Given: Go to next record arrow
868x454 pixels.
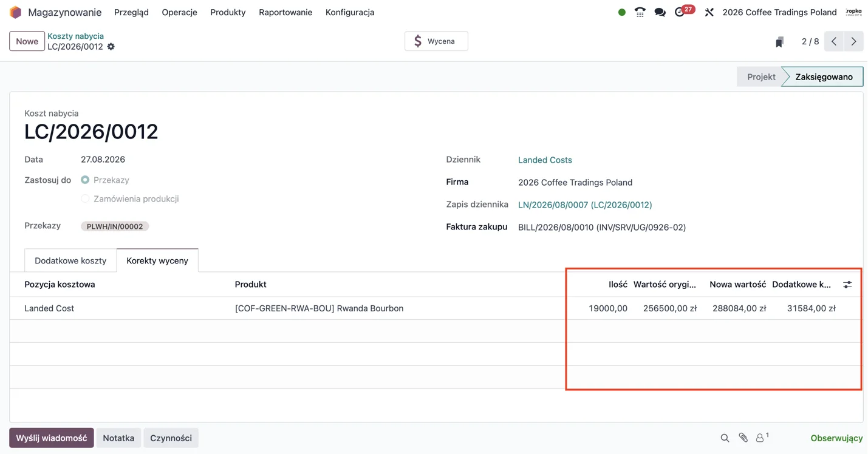Looking at the screenshot, I should click(x=853, y=41).
